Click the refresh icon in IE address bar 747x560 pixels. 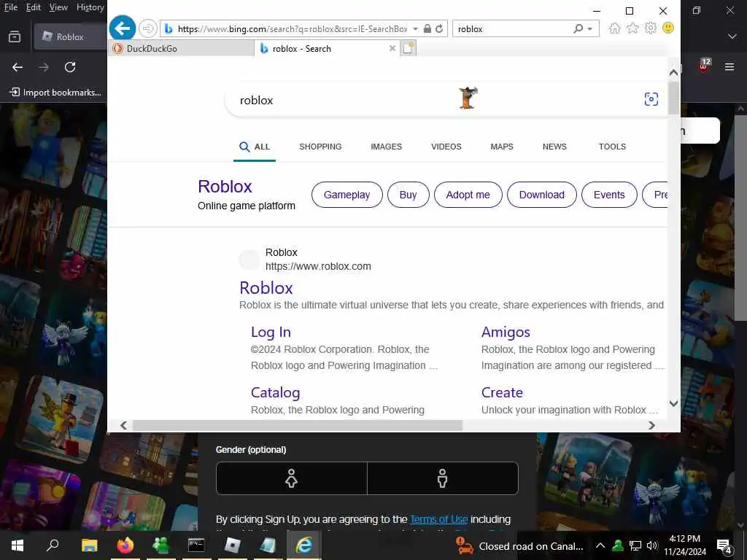click(x=439, y=28)
